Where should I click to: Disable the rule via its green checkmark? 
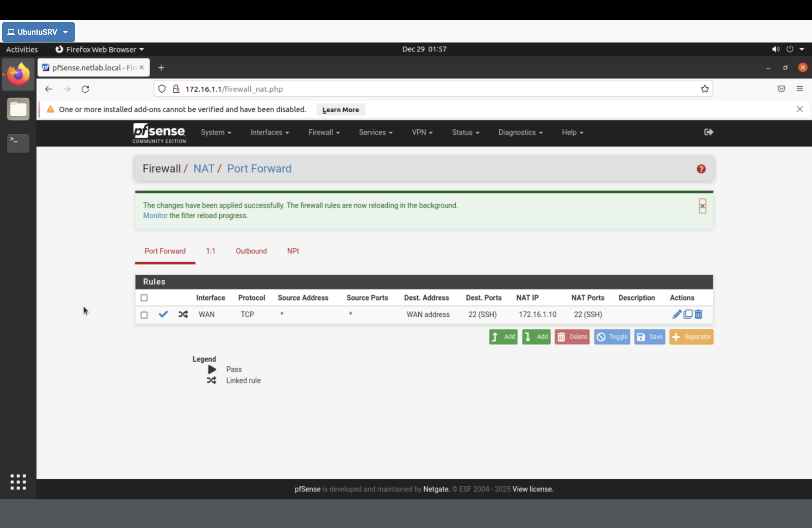point(163,315)
